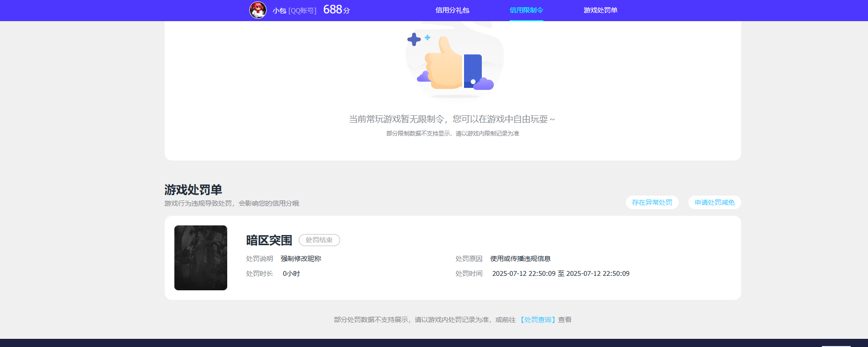Click the 处罚结束 status badge

319,240
